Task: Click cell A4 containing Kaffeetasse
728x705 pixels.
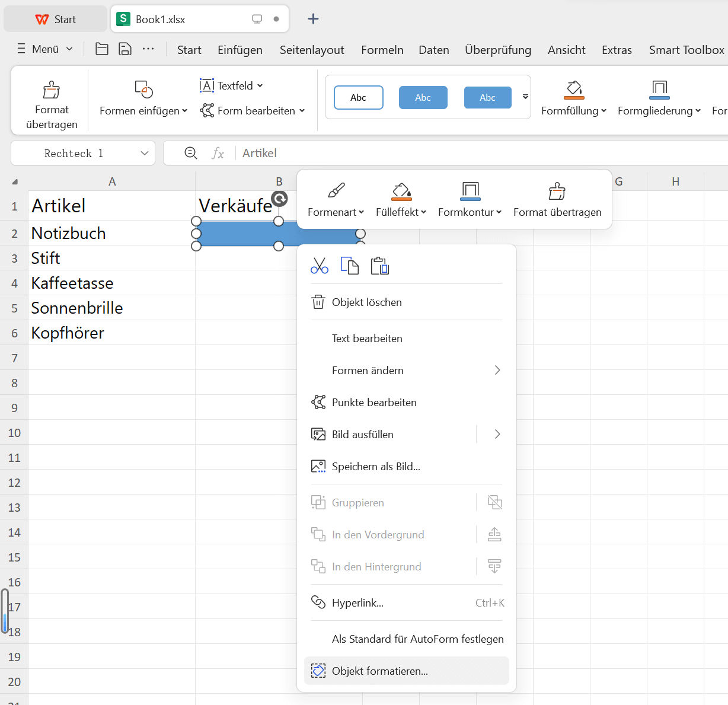Action: coord(111,283)
